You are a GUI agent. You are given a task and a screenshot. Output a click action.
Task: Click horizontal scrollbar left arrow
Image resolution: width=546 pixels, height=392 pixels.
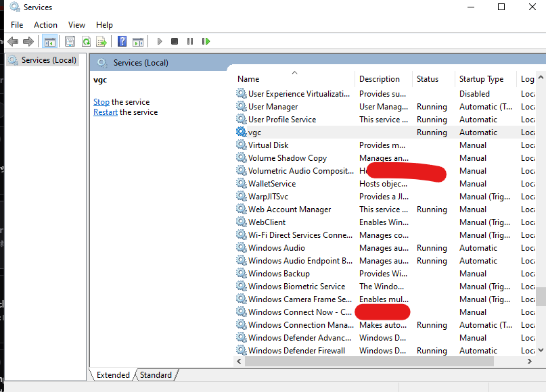pos(239,362)
